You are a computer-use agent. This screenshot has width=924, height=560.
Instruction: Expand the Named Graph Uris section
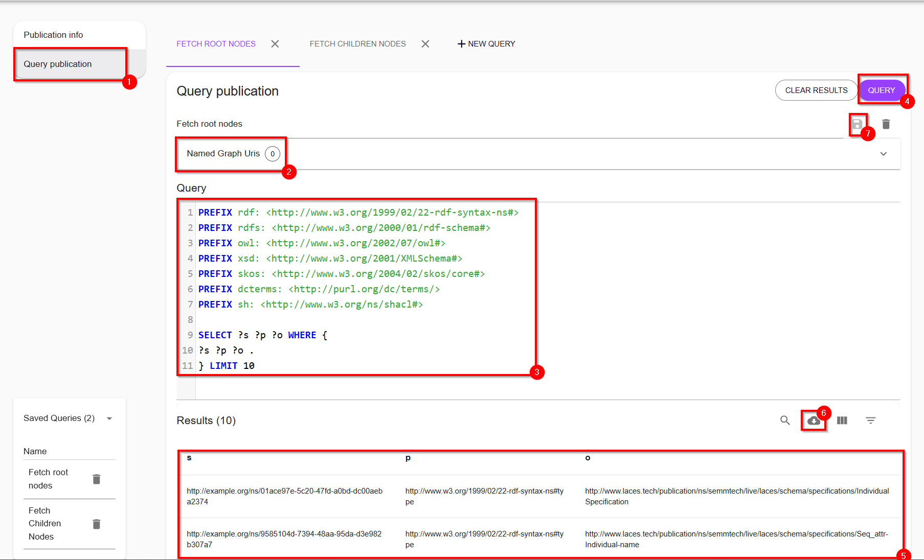(884, 153)
